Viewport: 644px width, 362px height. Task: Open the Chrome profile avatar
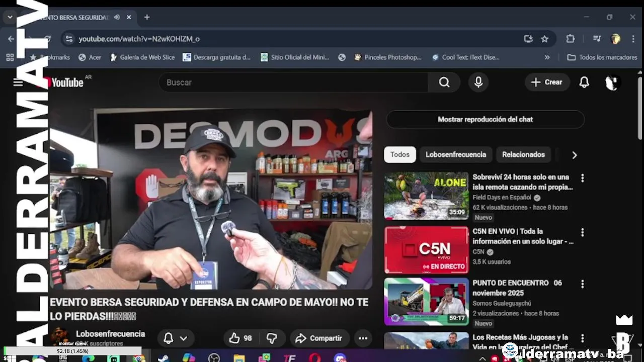(615, 39)
